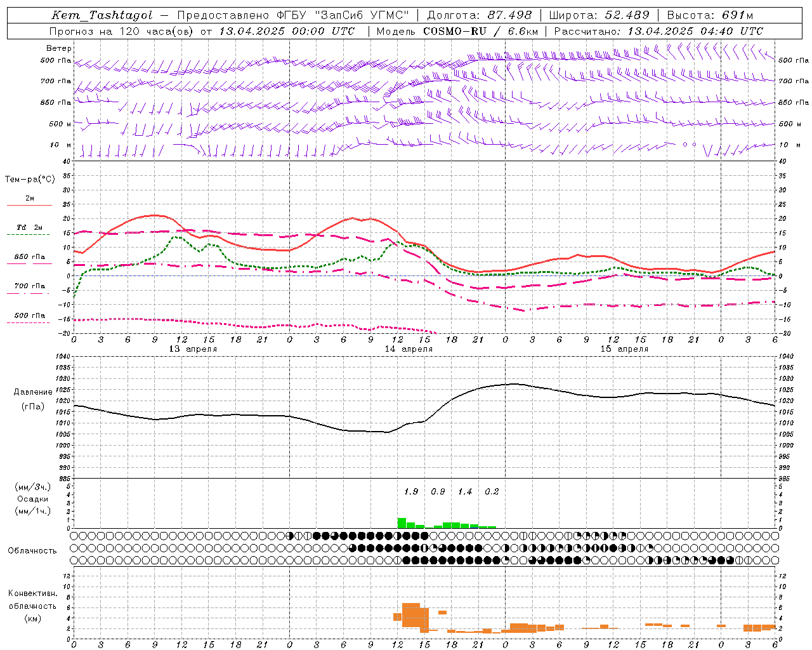Click the Осадки precipitation label
Viewport: 812px width, 650px height.
coord(33,499)
